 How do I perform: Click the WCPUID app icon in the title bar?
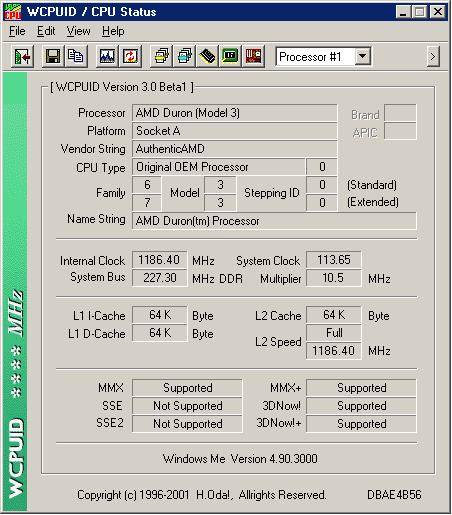[12, 12]
